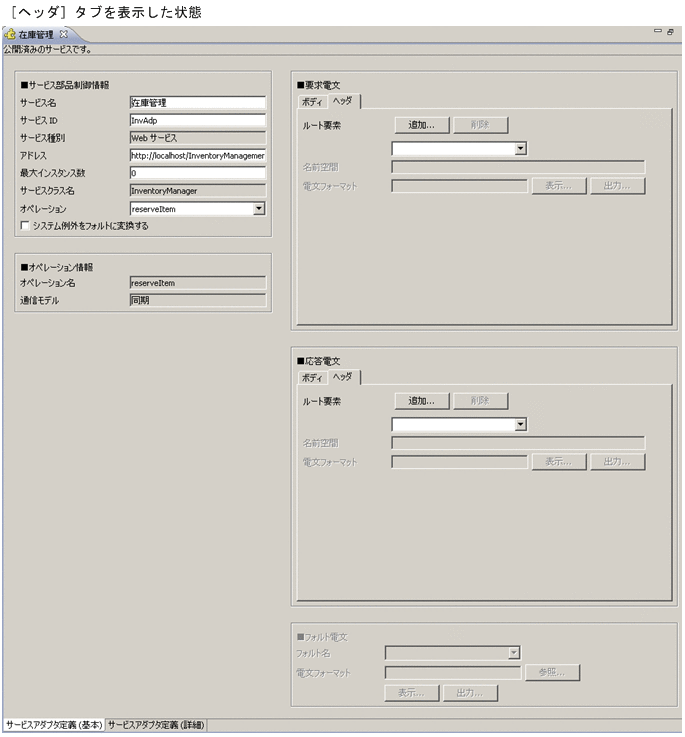Screen dimensions: 685x737
Task: Switch to ボディ tab in 要求電文
Action: click(x=312, y=102)
